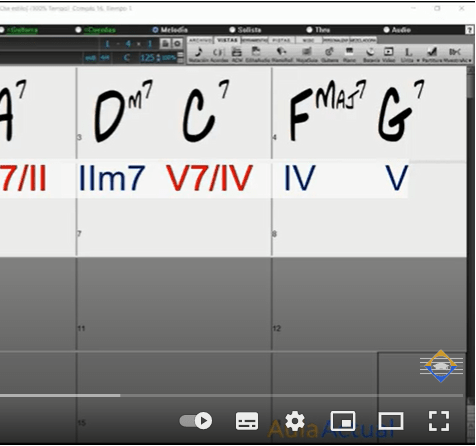This screenshot has height=446, width=476.
Task: Open the VISTAS toolbar tab
Action: pos(227,40)
